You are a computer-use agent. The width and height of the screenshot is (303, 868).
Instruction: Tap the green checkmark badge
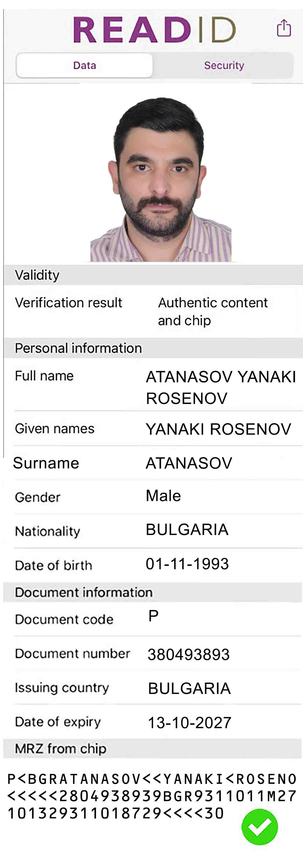click(x=259, y=827)
